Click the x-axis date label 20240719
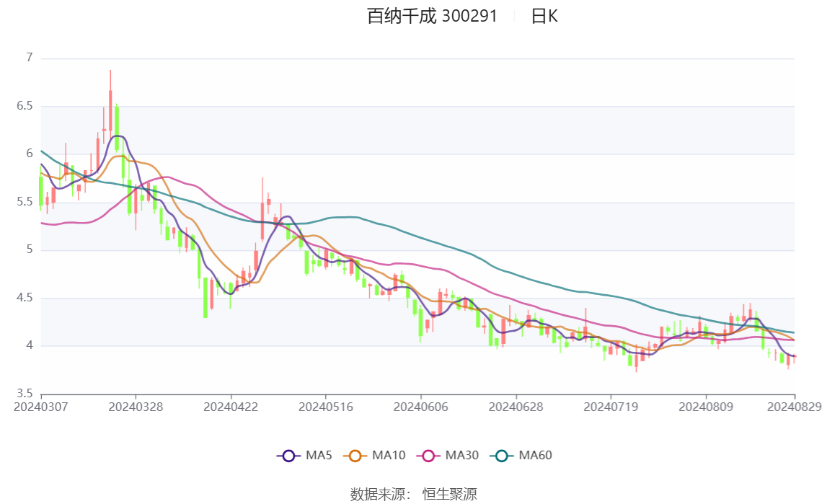This screenshot has height=504, width=827. pyautogui.click(x=610, y=407)
